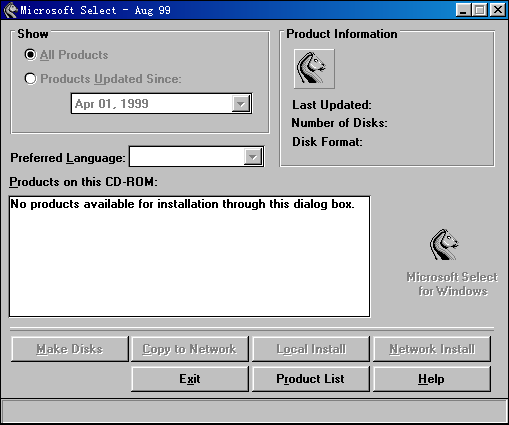This screenshot has width=509, height=425.
Task: Select the All Products radio button
Action: pyautogui.click(x=30, y=54)
